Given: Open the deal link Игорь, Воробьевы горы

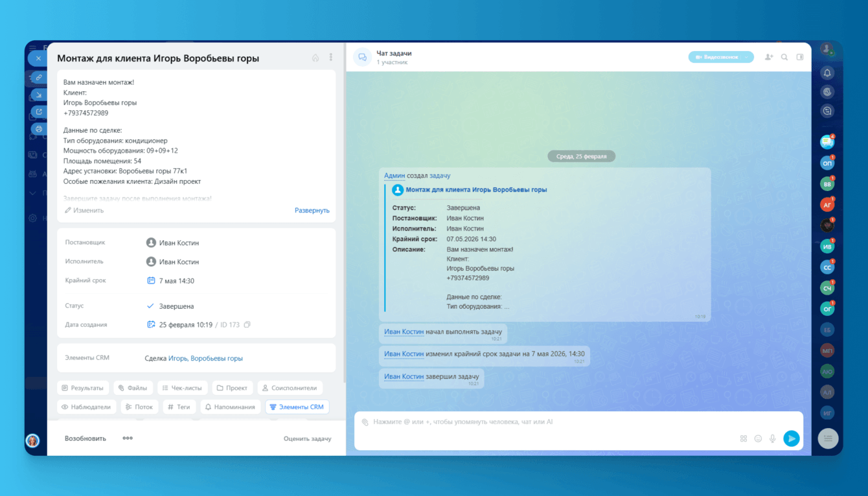Looking at the screenshot, I should click(x=205, y=358).
